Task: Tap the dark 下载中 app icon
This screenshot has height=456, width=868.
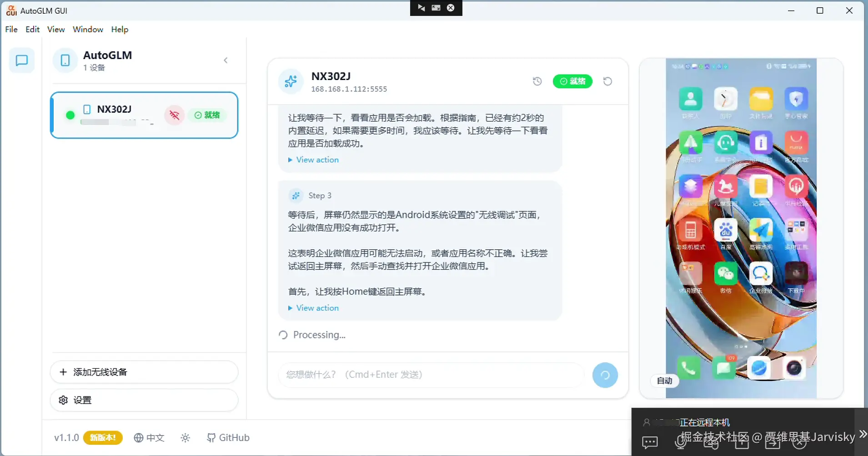Action: tap(796, 274)
